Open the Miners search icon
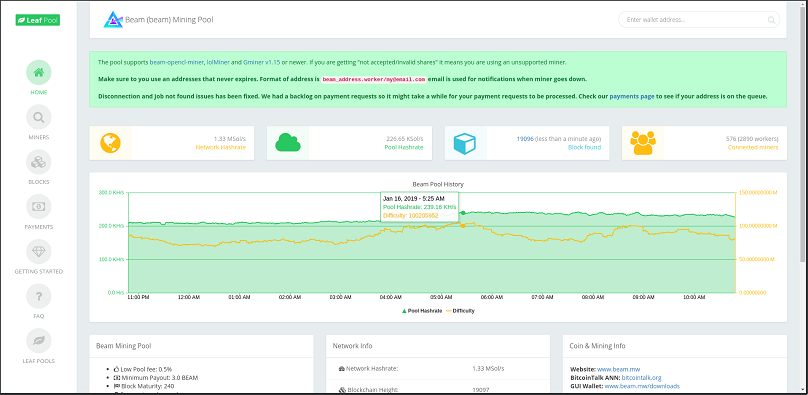This screenshot has height=395, width=808. (39, 117)
